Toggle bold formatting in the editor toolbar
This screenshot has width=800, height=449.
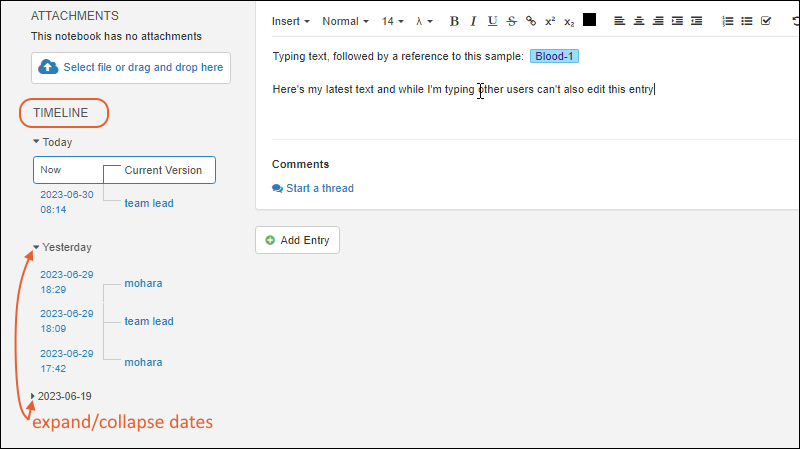pyautogui.click(x=454, y=21)
